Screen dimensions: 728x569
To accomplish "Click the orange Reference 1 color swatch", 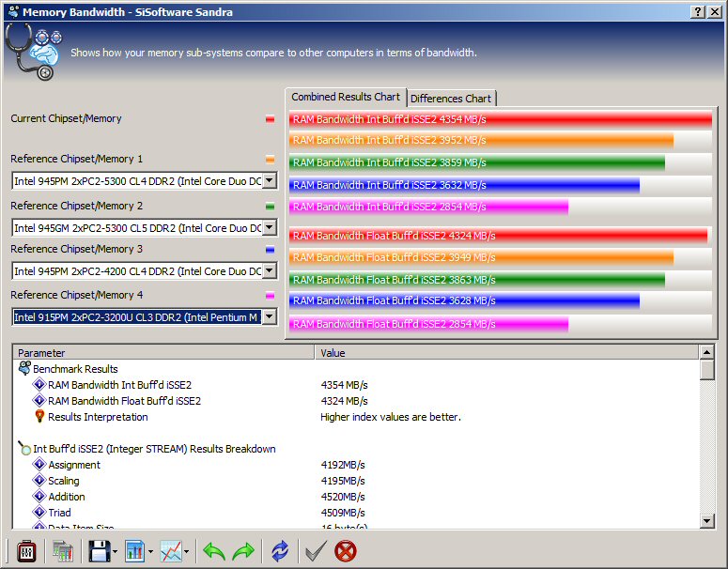I will [270, 160].
